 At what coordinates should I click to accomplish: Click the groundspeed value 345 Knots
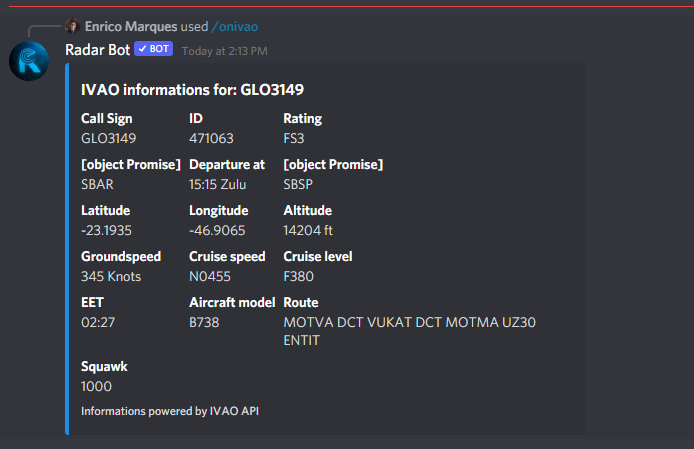(x=111, y=277)
